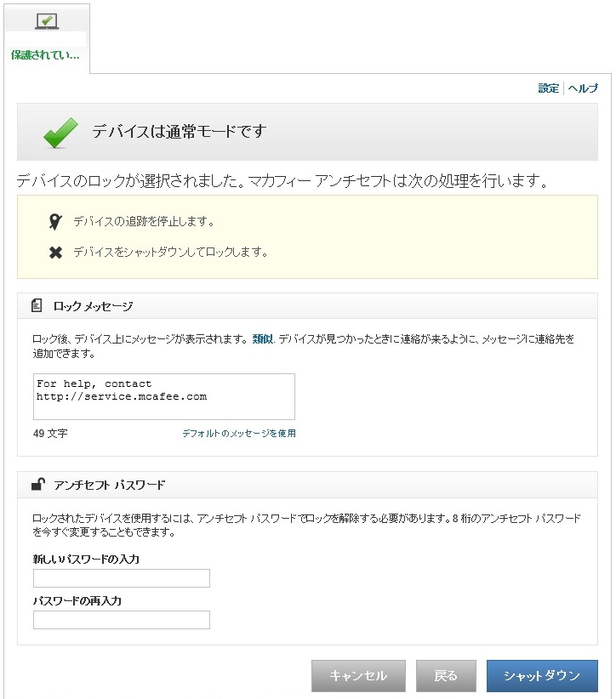Click the location pin tracking icon
Screen dimensions: 616x699
point(55,222)
